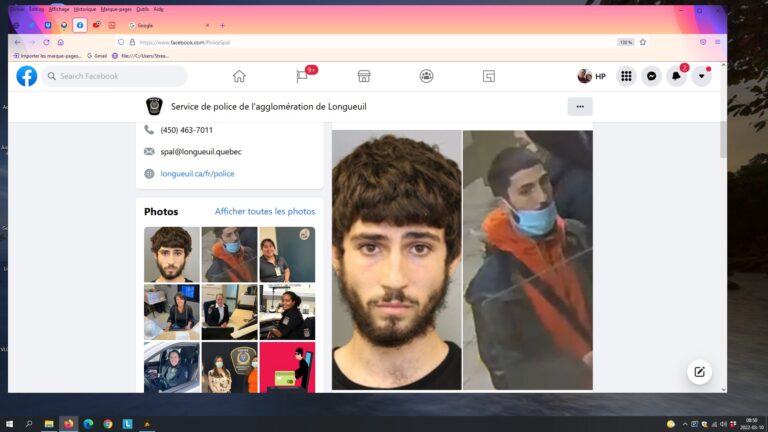Open the three-dot page options menu
Image resolution: width=768 pixels, height=432 pixels.
(579, 106)
